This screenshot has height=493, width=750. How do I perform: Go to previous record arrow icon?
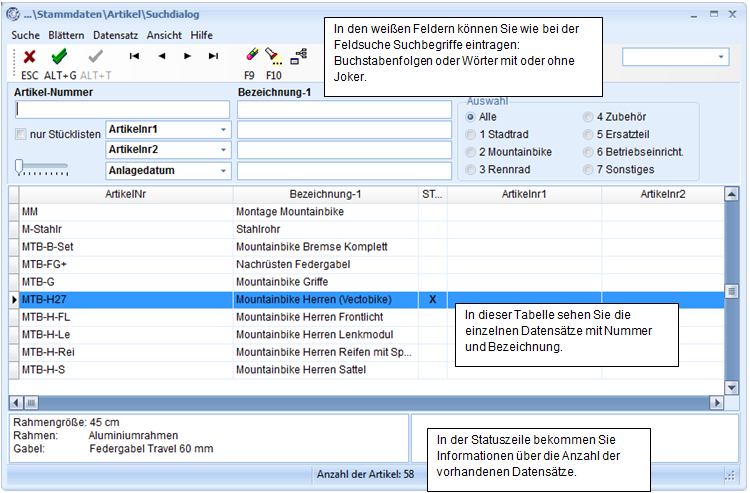[x=162, y=56]
